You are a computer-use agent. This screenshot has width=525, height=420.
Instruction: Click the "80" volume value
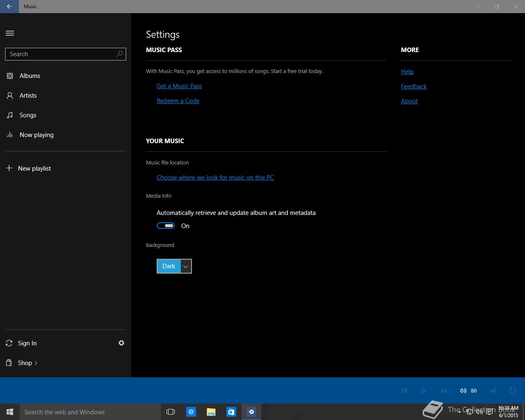[x=474, y=390]
